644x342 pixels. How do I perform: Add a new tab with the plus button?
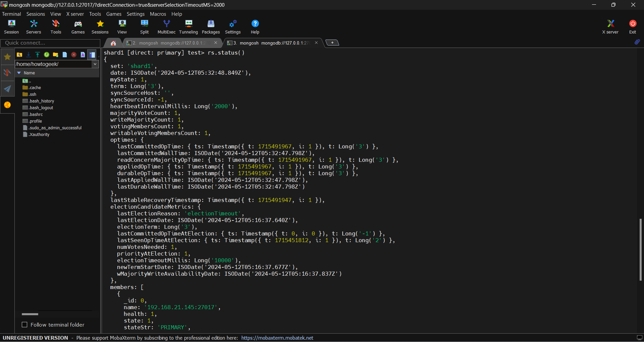[x=332, y=43]
